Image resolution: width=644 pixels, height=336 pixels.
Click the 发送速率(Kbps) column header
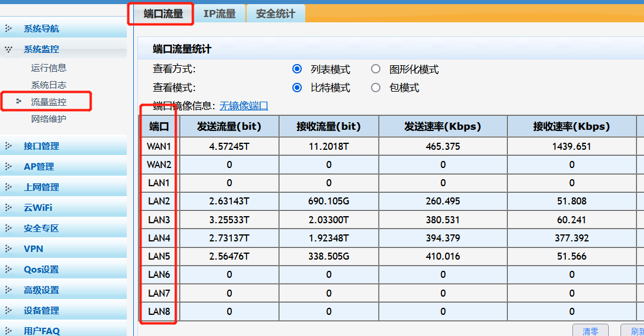pos(443,126)
